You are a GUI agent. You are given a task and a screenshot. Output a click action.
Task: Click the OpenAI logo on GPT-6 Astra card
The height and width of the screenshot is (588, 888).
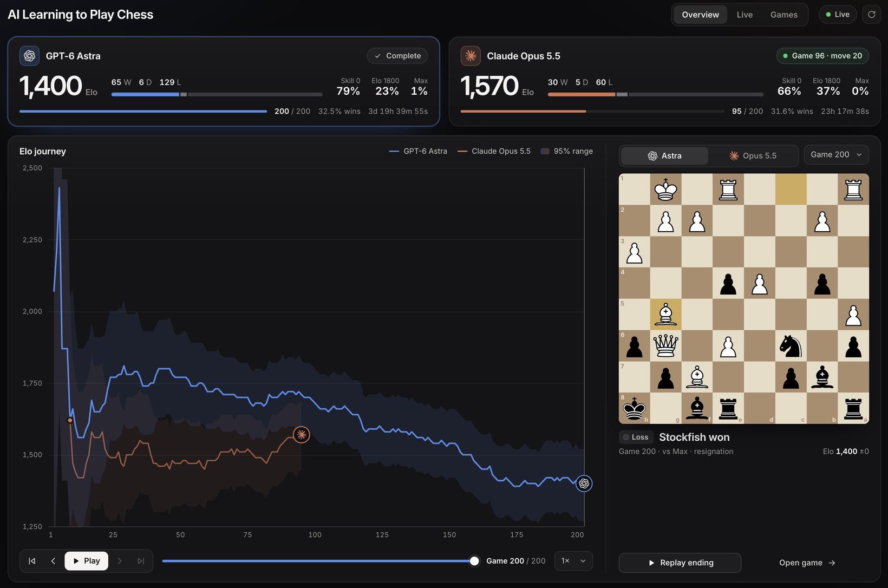click(29, 56)
